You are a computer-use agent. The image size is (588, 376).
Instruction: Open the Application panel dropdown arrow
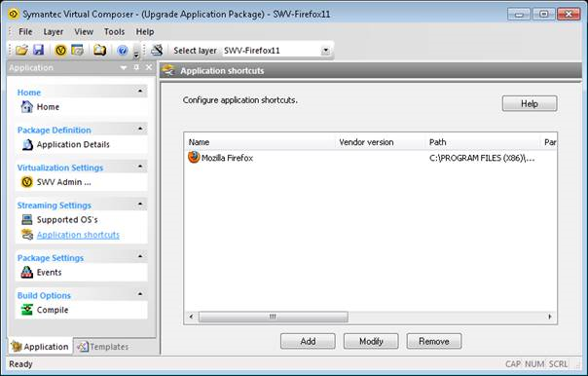tap(124, 68)
